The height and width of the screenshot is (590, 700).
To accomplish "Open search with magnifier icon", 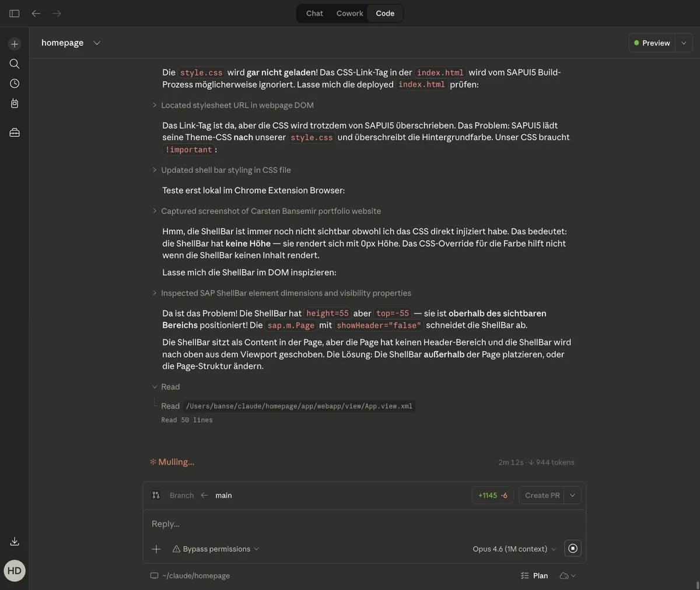I will (x=15, y=64).
